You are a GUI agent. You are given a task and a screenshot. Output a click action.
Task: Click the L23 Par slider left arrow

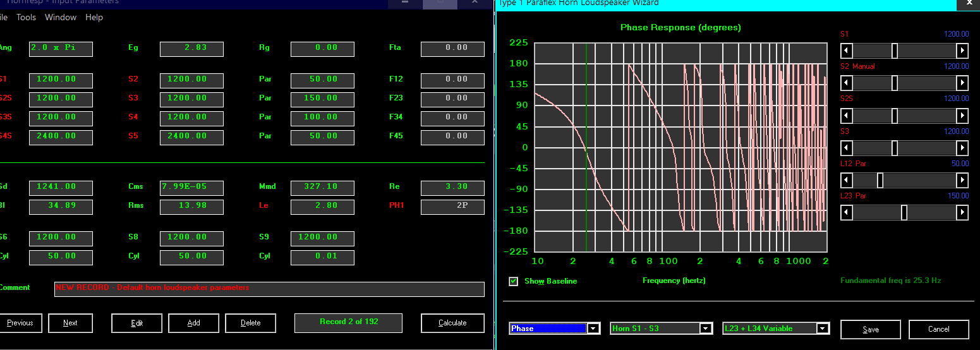pos(847,213)
